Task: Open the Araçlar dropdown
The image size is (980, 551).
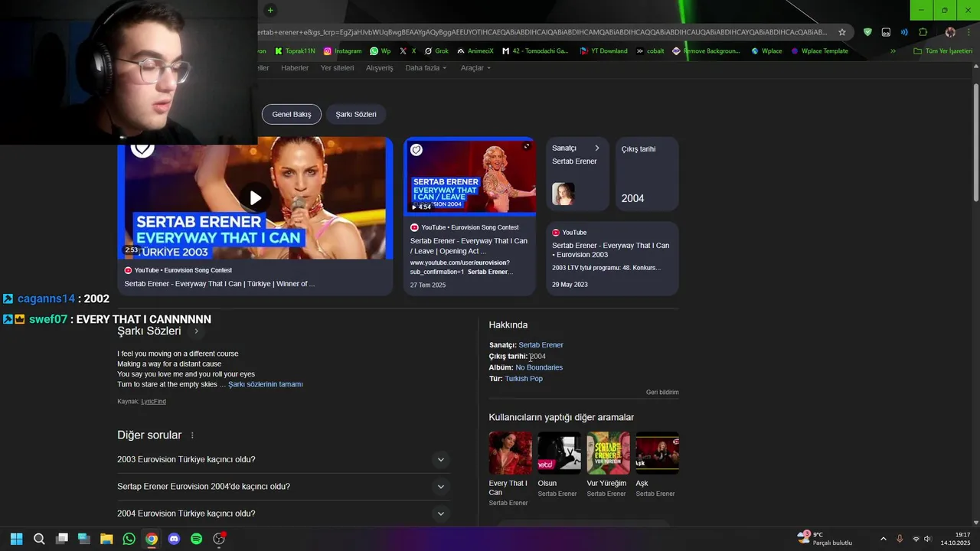Action: pos(475,68)
